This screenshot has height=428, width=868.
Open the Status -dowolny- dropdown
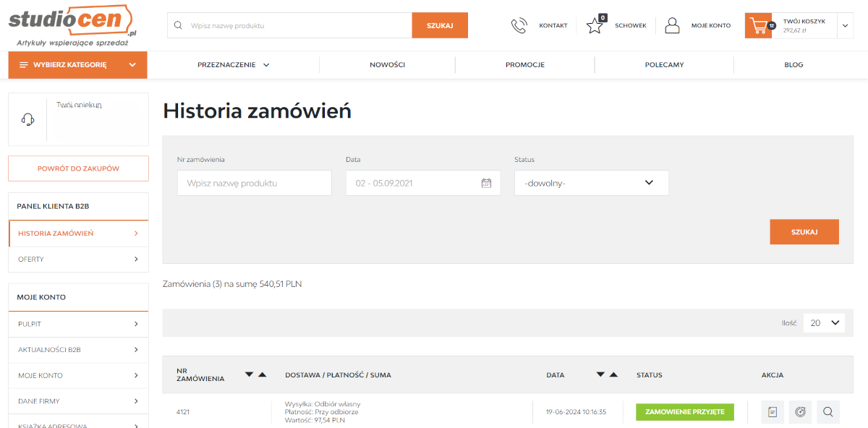click(592, 183)
